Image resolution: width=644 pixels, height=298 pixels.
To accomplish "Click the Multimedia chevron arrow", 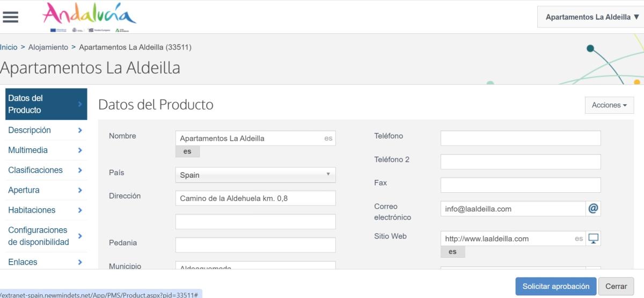I will click(80, 150).
